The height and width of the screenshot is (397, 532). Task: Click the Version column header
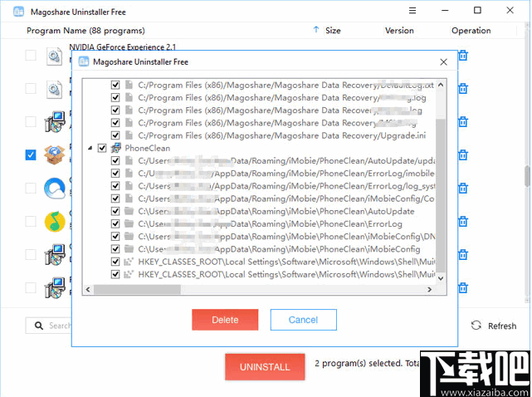point(399,31)
